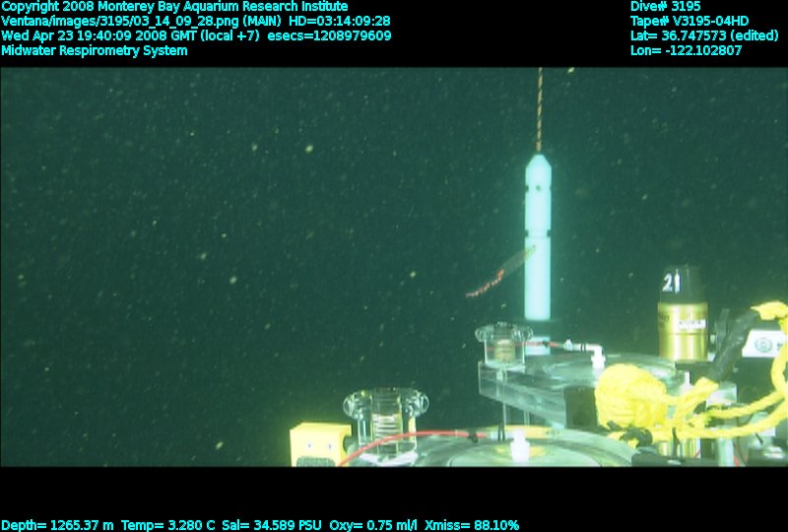Click the Monterey Bay Aquarium copyright text
Screen dimensions: 788x532
(x=174, y=6)
